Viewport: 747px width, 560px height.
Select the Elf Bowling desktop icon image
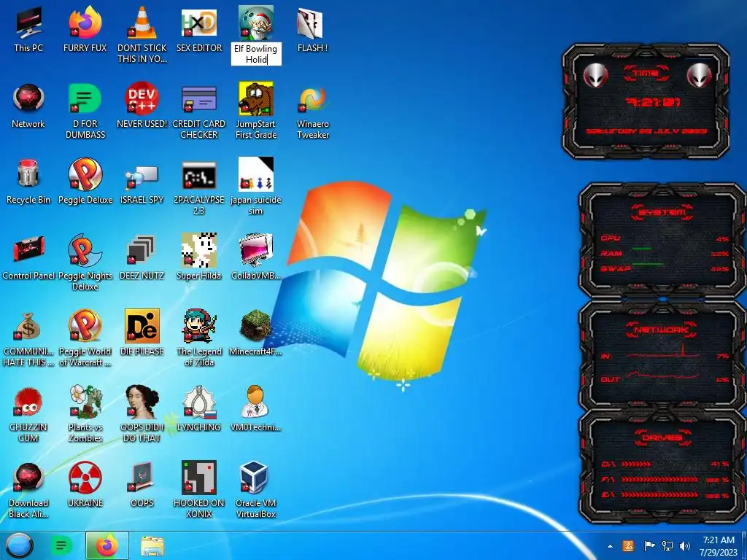click(256, 23)
